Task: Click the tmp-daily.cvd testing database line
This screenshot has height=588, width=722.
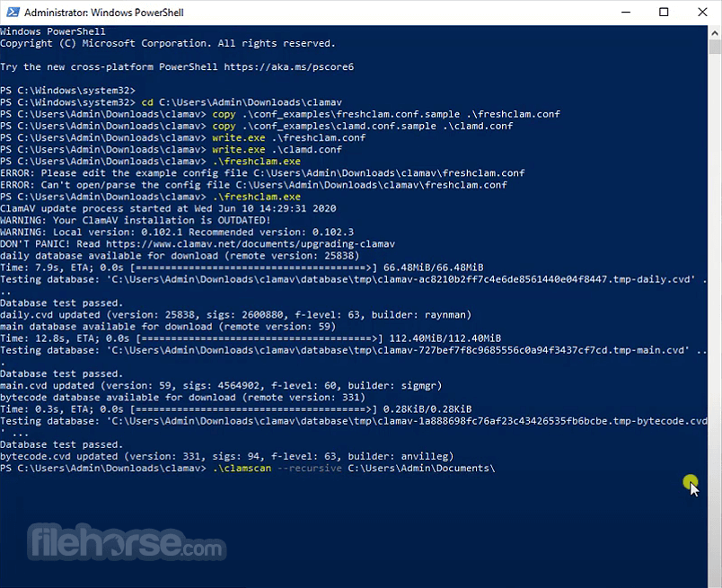Action: tap(353, 279)
